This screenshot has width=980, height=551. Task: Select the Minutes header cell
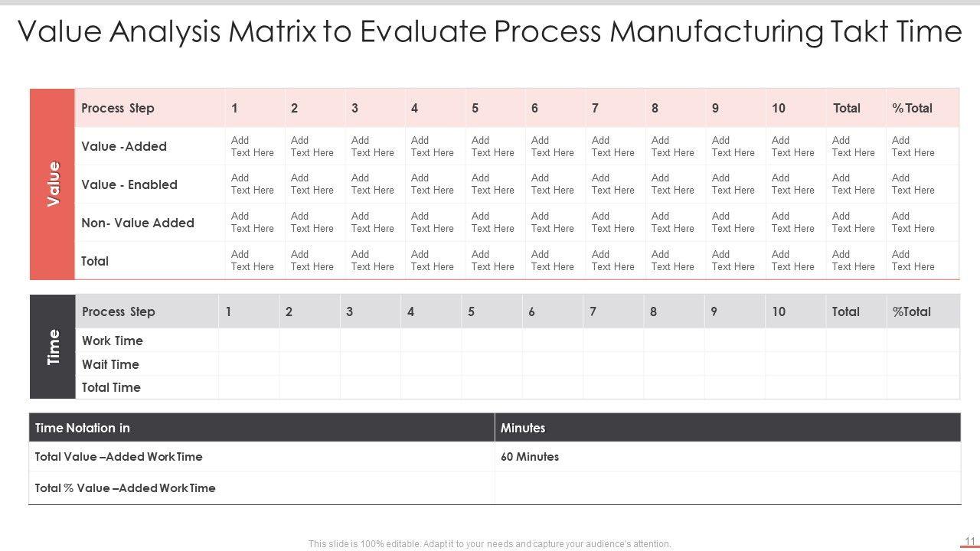(x=523, y=428)
